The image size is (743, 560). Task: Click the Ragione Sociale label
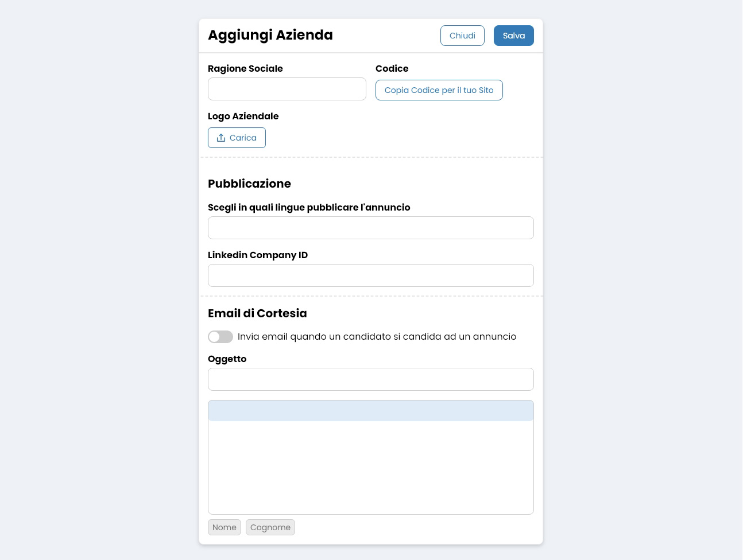pyautogui.click(x=245, y=68)
